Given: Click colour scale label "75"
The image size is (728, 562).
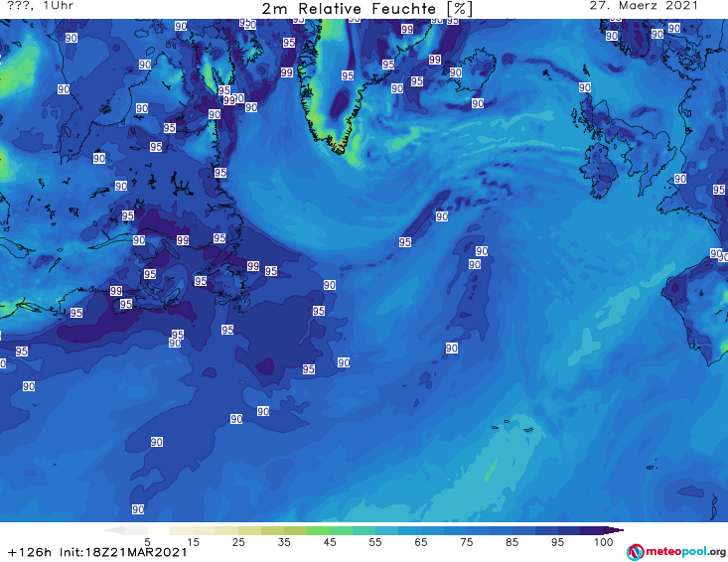Looking at the screenshot, I should 466,541.
